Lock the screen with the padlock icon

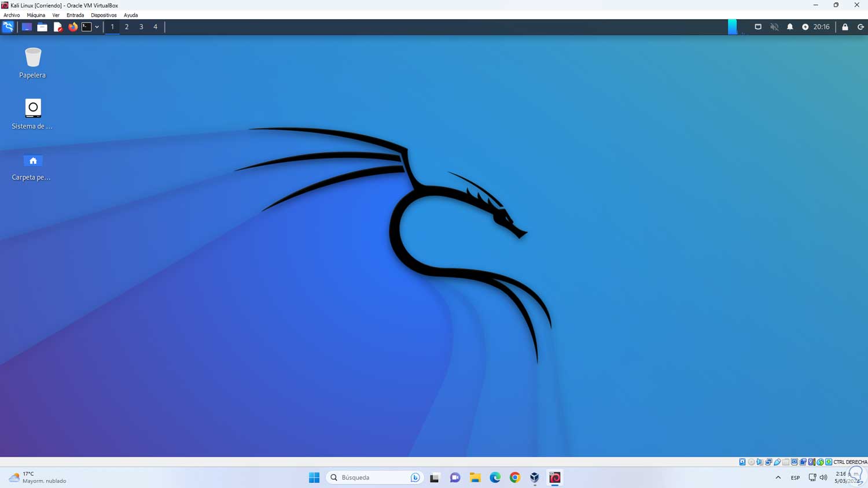pyautogui.click(x=845, y=27)
